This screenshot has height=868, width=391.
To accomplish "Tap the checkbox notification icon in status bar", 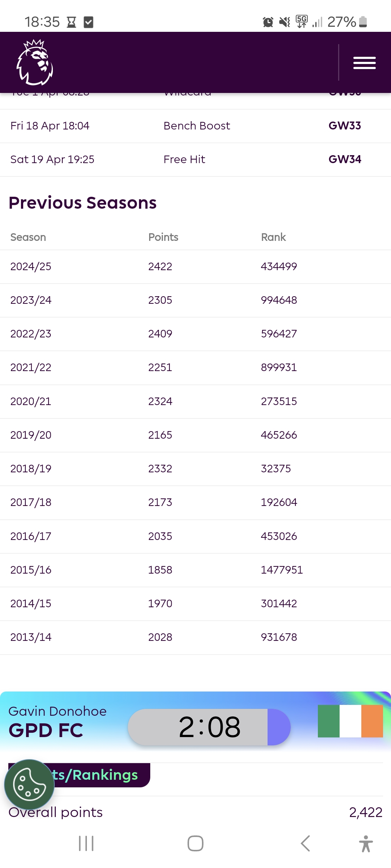I will click(x=88, y=22).
